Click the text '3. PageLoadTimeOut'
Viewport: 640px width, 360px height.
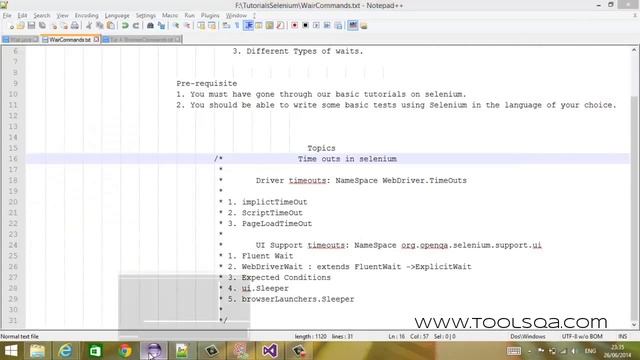point(270,224)
